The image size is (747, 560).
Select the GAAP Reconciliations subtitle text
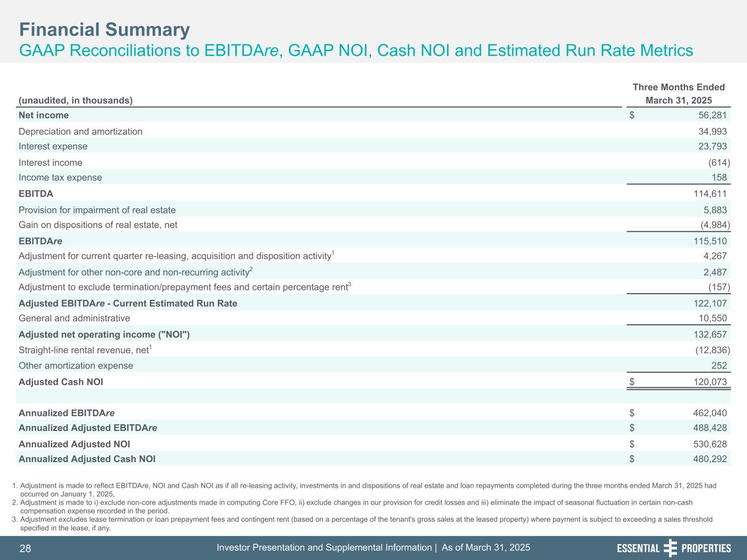[x=356, y=51]
